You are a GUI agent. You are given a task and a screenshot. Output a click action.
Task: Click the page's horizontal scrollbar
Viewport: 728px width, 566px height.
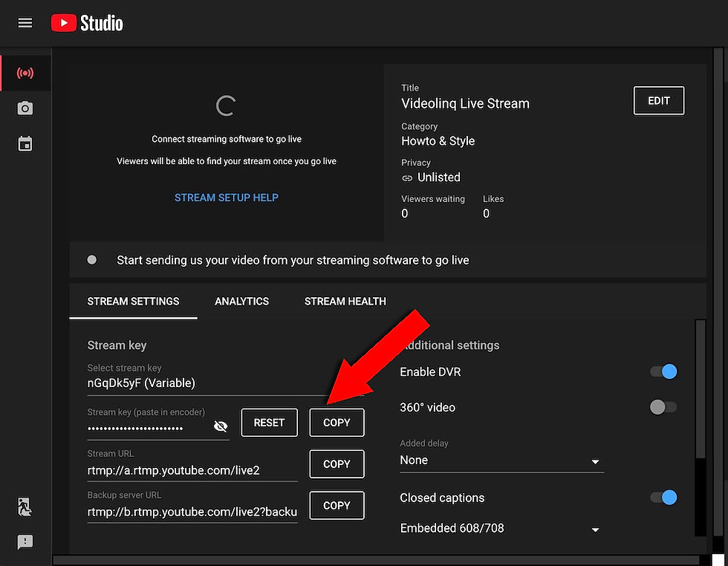376,560
